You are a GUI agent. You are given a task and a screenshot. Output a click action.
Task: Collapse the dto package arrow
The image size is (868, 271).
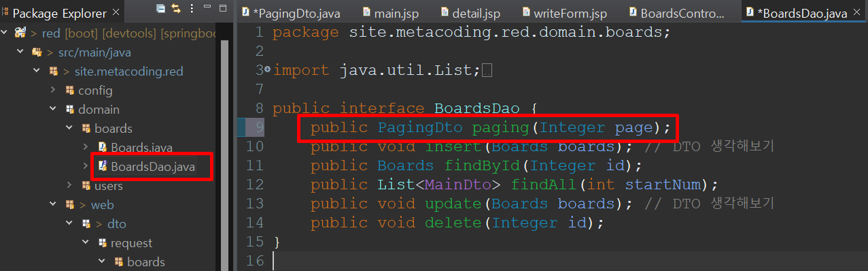pyautogui.click(x=69, y=223)
